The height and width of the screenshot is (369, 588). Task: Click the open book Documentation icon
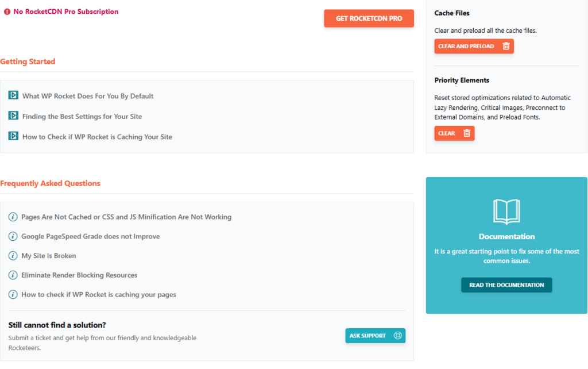[506, 212]
